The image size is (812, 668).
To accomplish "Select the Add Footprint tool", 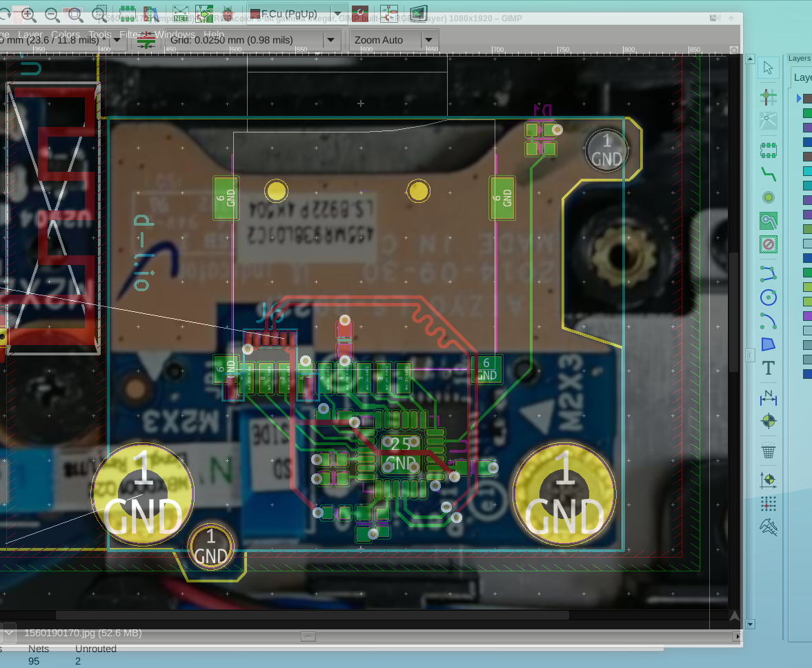I will tap(769, 150).
